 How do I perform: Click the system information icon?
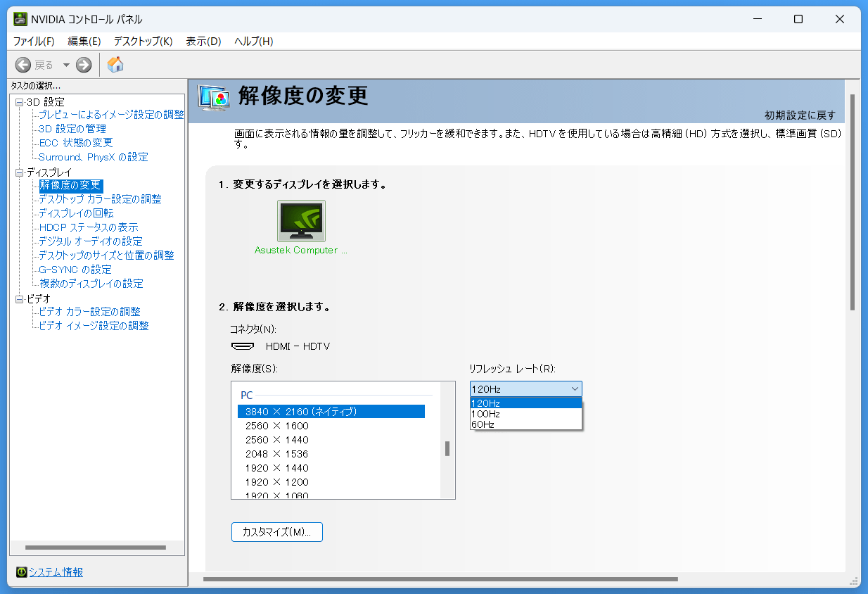[21, 572]
